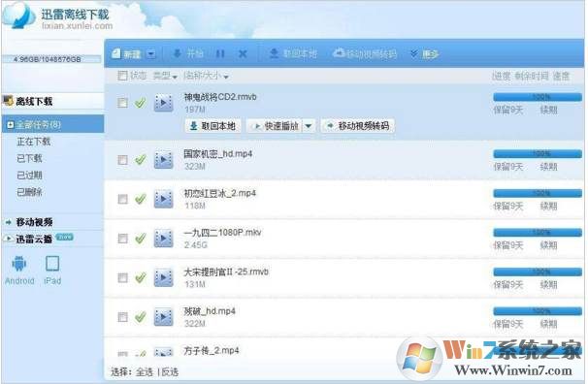Click the 取回本地 button under first file
The height and width of the screenshot is (384, 588).
[213, 126]
